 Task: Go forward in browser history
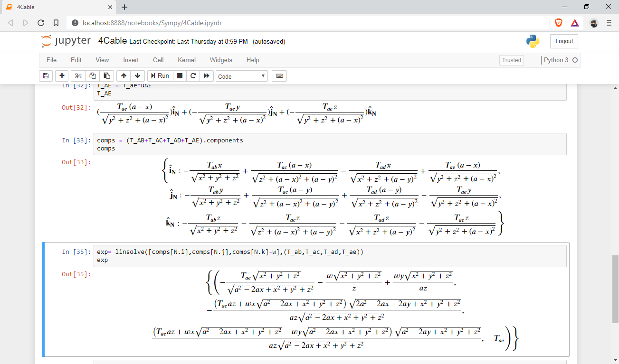(x=26, y=23)
